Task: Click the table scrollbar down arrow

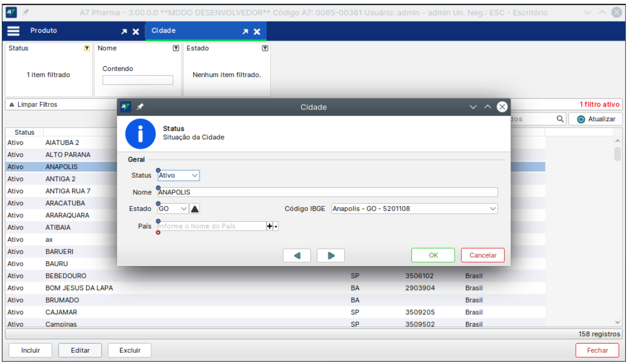Action: click(618, 323)
